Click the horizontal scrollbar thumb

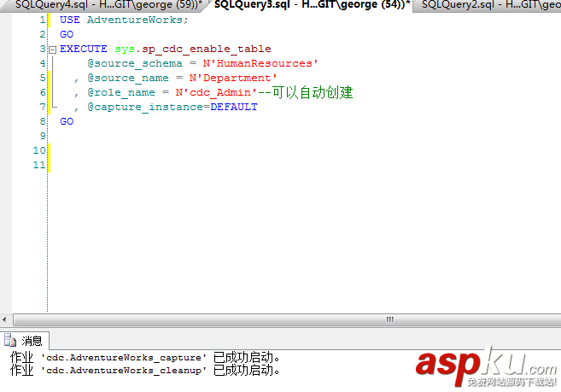coord(287,319)
